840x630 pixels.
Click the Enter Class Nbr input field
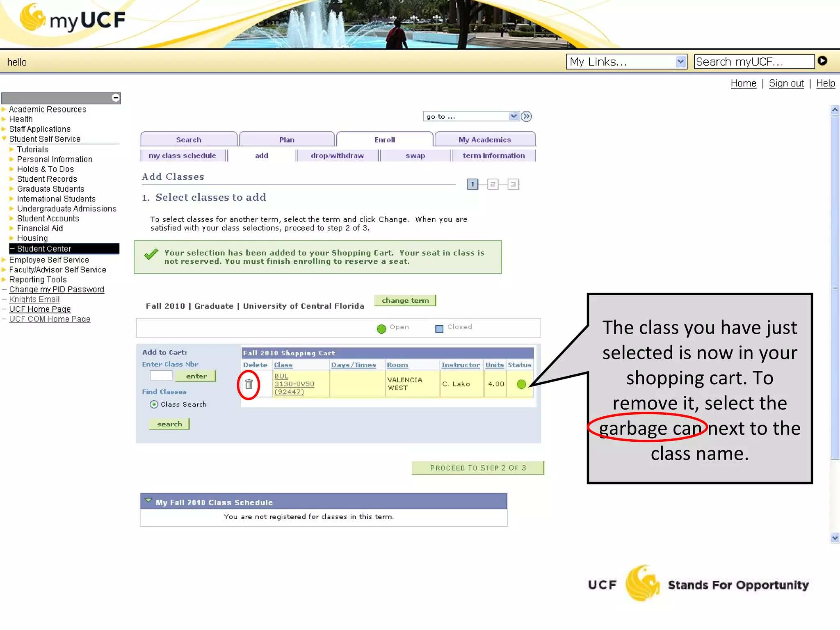tap(161, 376)
